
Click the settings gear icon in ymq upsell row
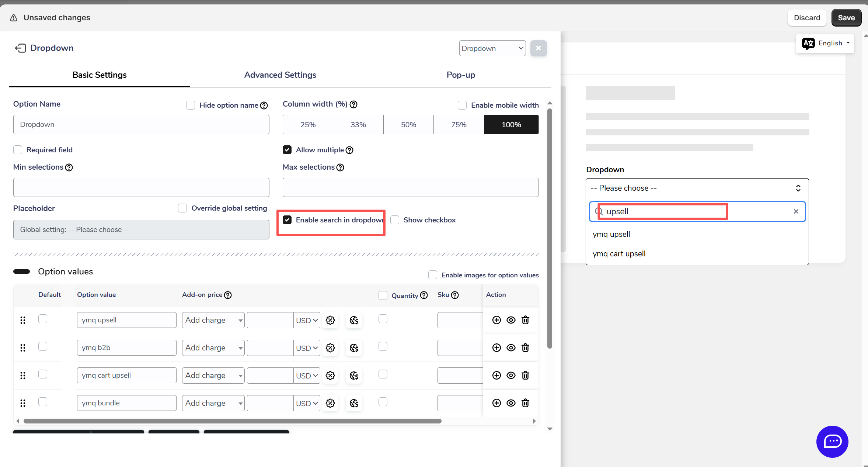330,320
